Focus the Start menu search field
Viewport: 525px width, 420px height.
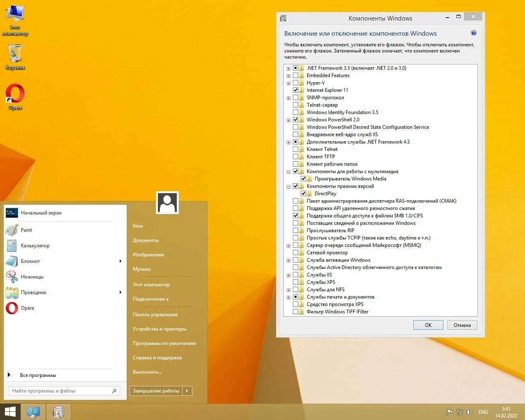click(64, 391)
